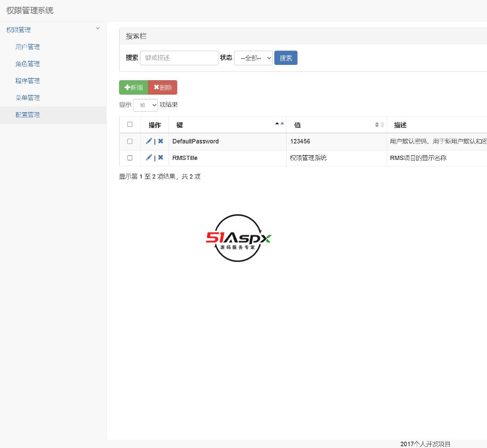Image resolution: width=487 pixels, height=448 pixels.
Task: Focus the 键或描述 search input field
Action: coord(179,58)
